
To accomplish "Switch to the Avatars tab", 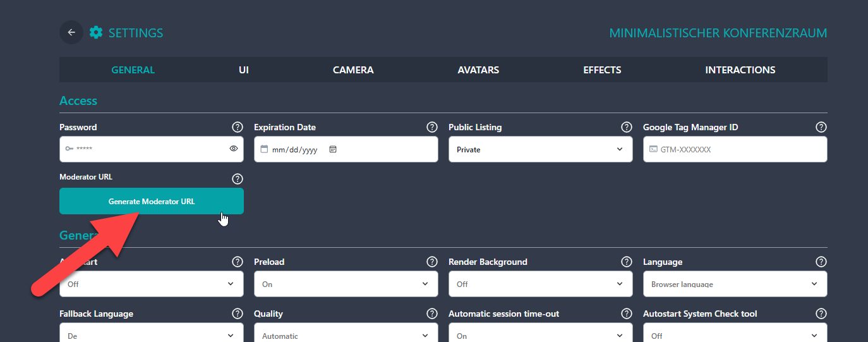I will coord(478,70).
